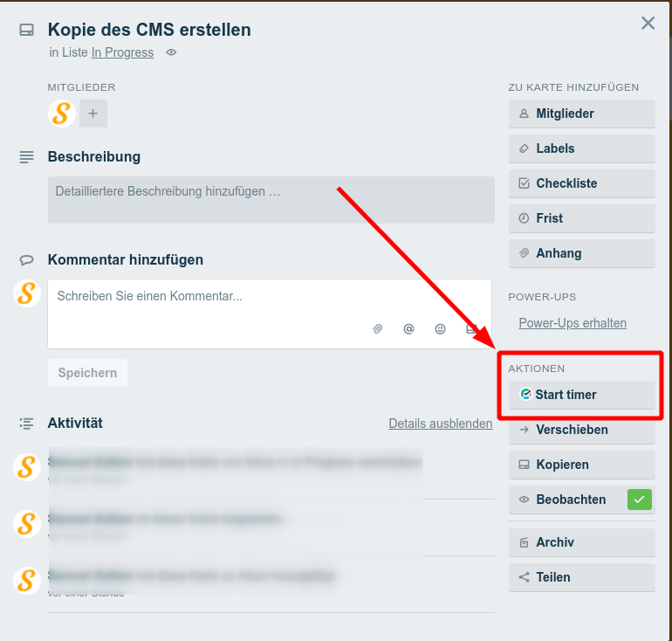Open the Labels button
The image size is (672, 641).
(x=581, y=148)
